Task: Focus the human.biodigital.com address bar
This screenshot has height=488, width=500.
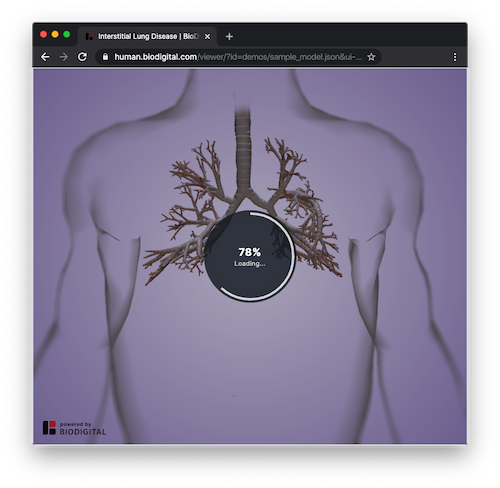Action: pyautogui.click(x=238, y=57)
